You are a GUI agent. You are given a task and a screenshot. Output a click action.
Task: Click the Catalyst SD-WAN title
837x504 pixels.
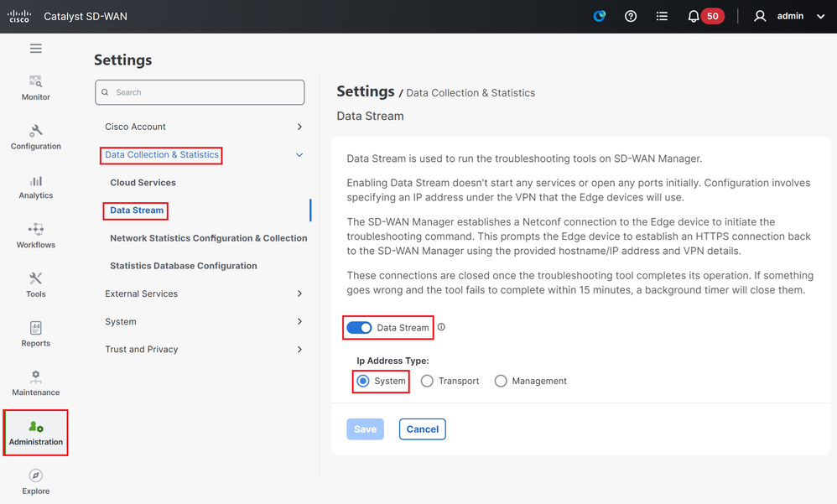tap(86, 16)
